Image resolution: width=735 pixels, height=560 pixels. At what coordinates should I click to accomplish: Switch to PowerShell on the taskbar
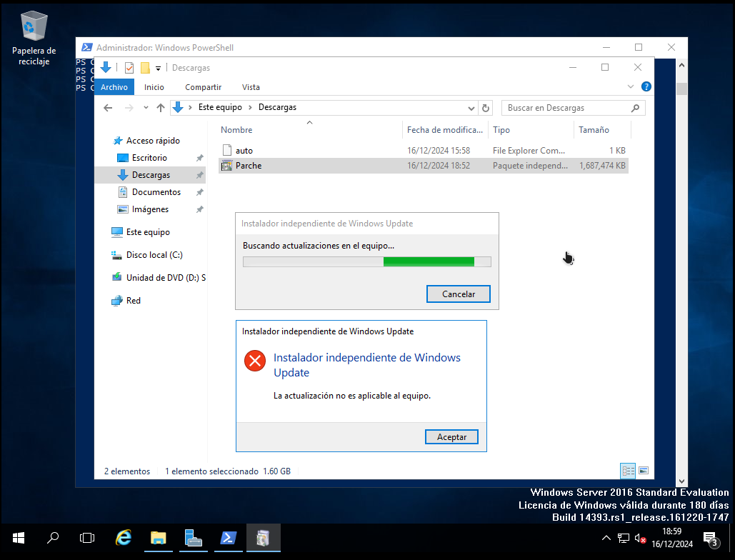coord(229,538)
